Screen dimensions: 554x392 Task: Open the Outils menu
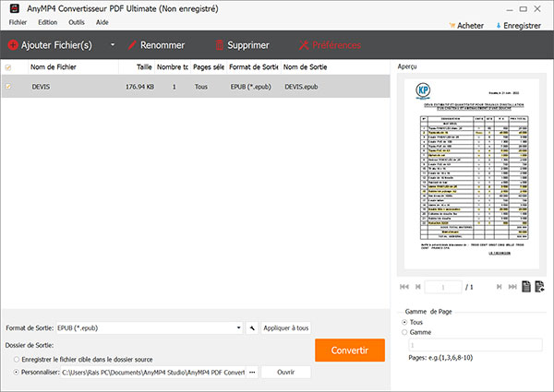tap(77, 22)
